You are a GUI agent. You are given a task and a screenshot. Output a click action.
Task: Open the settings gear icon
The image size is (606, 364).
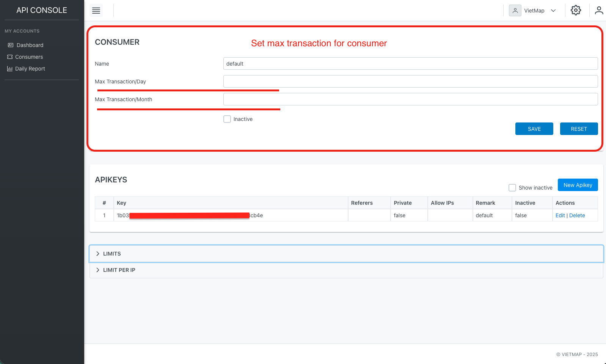(576, 10)
